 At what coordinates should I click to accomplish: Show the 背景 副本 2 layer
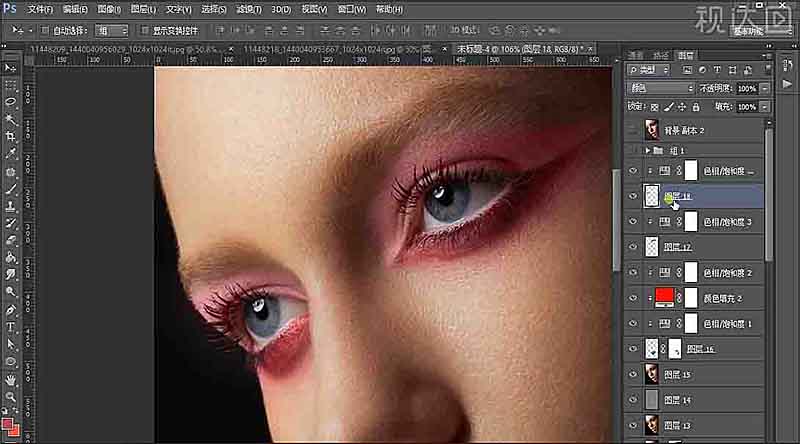[633, 131]
